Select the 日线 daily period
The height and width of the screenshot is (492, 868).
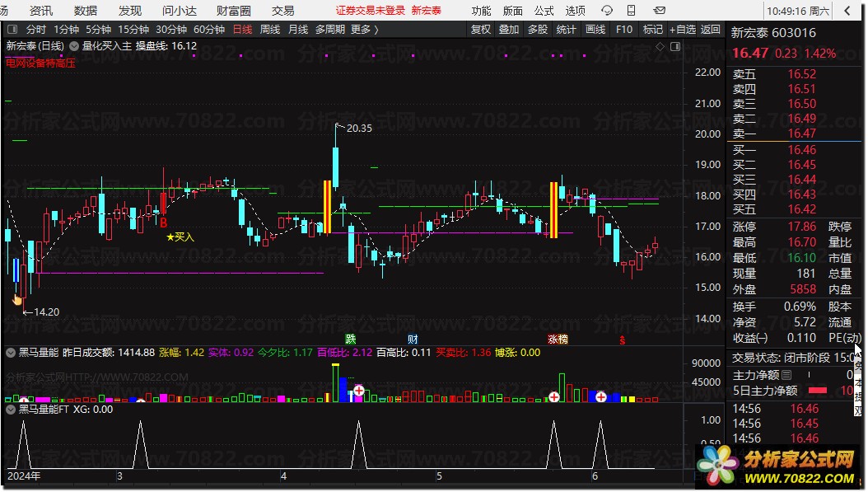click(x=242, y=30)
